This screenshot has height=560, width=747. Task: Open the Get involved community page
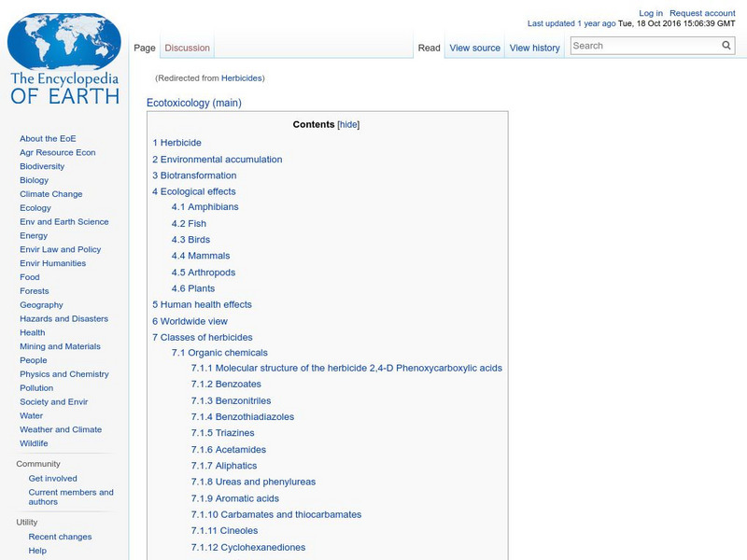(x=54, y=477)
